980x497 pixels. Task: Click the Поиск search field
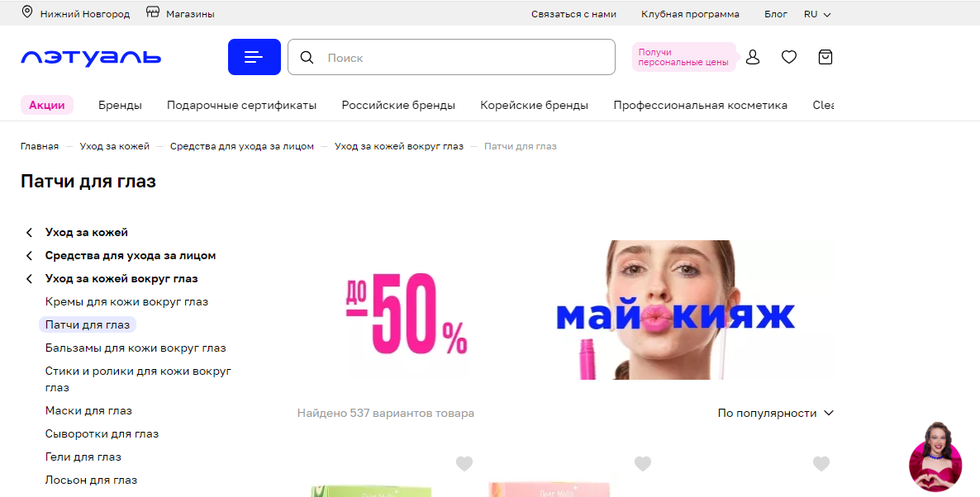[451, 57]
